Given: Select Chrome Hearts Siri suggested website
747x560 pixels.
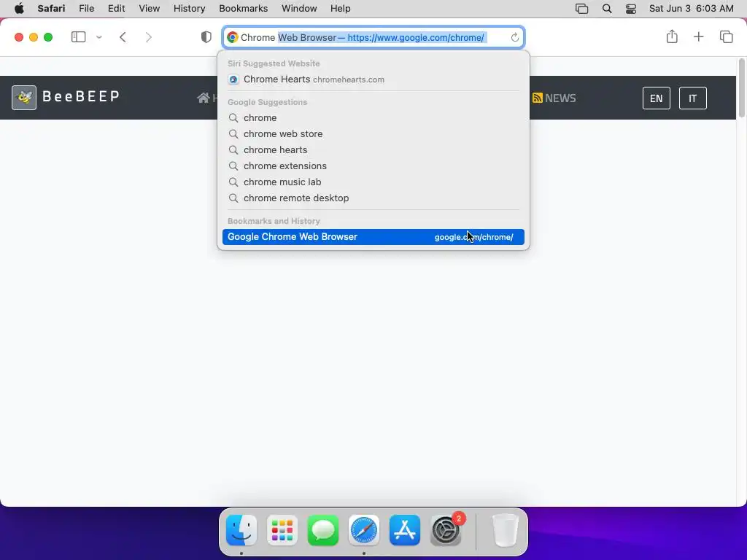Looking at the screenshot, I should click(x=373, y=79).
